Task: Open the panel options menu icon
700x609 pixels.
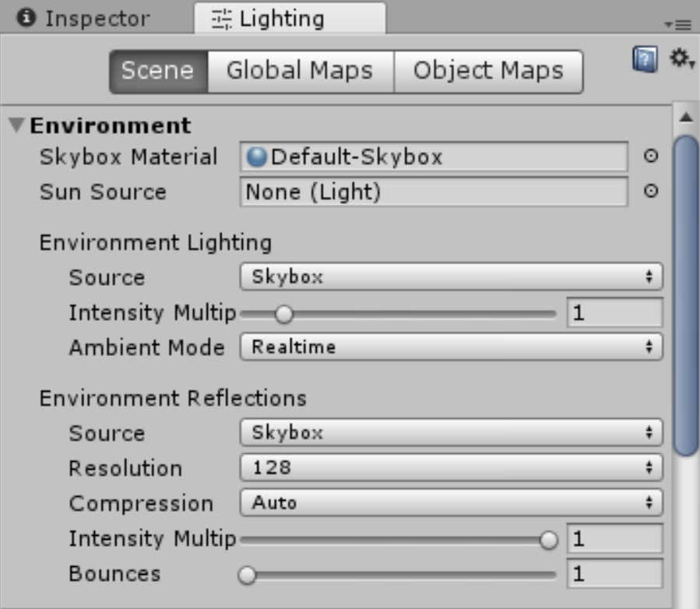Action: coord(678,25)
